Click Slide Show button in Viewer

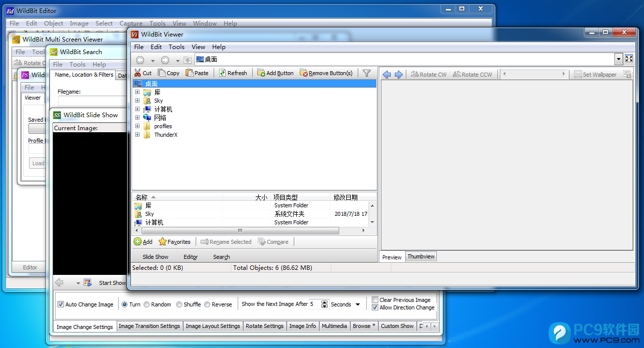155,257
